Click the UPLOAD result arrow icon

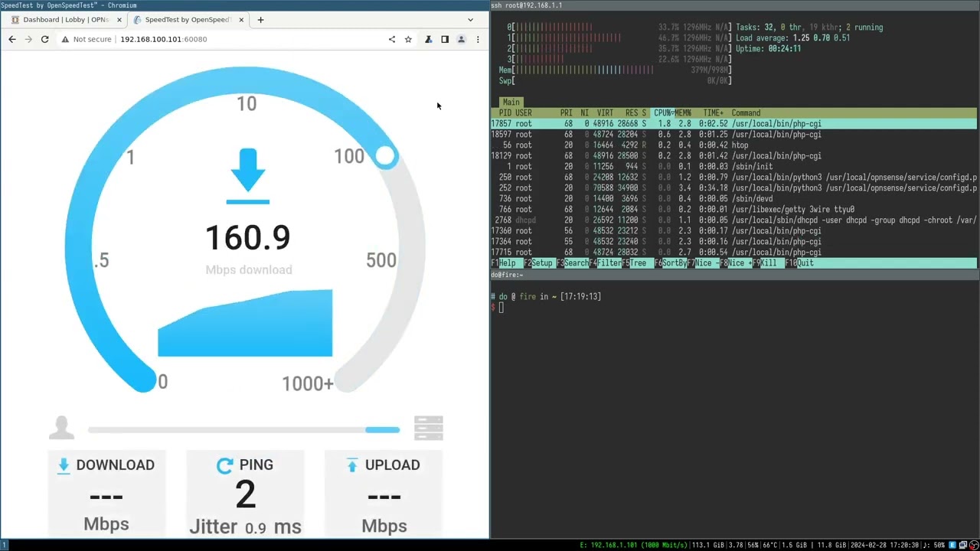coord(352,465)
